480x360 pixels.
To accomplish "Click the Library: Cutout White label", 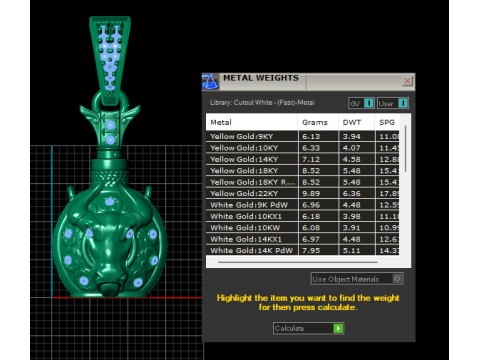I will pyautogui.click(x=262, y=103).
